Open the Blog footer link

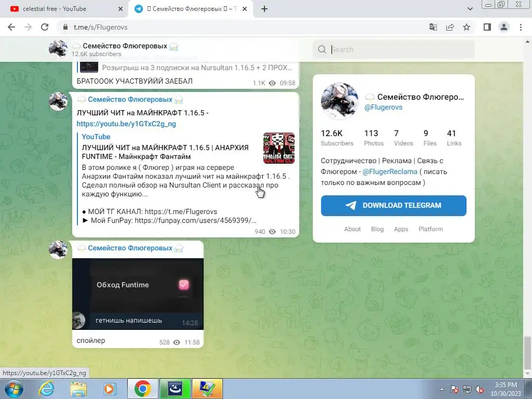click(x=377, y=229)
